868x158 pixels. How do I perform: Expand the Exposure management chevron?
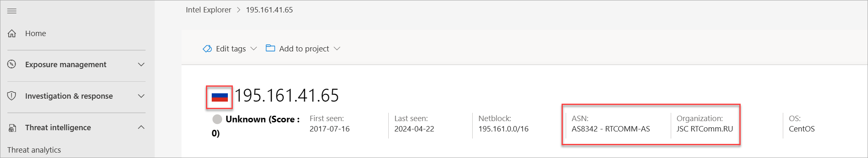click(141, 64)
